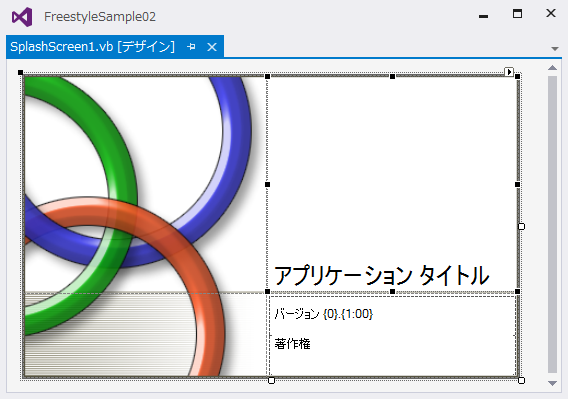This screenshot has height=399, width=568.
Task: Click the rings splash image
Action: point(145,226)
